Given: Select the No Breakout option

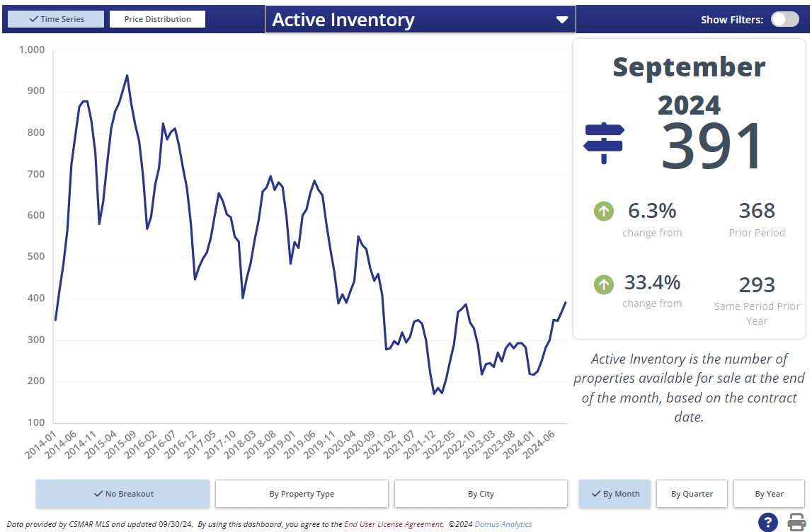Looking at the screenshot, I should point(122,494).
